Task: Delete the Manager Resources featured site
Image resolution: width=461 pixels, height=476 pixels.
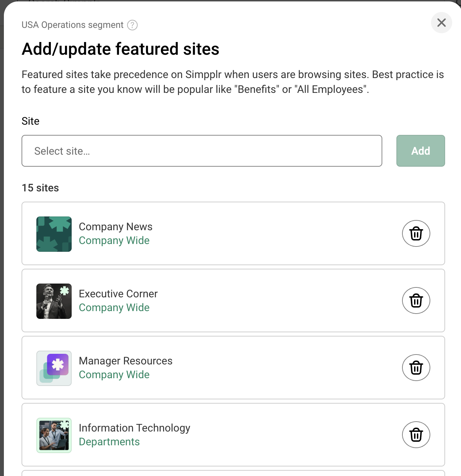Action: point(416,368)
